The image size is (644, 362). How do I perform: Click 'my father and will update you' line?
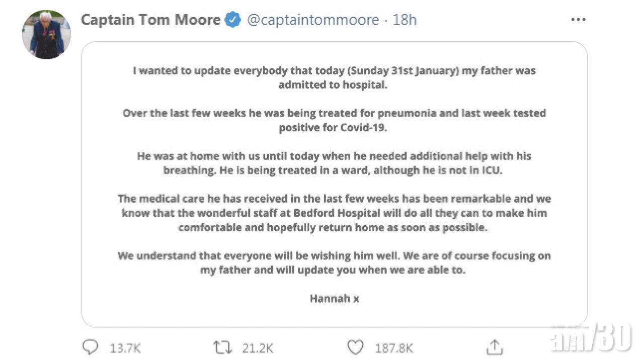[x=334, y=270]
